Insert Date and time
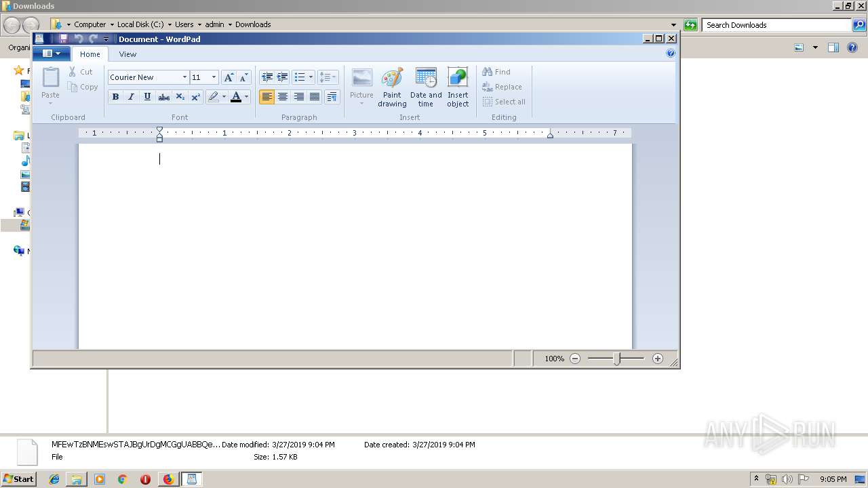Screen dimensions: 868x488 point(426,87)
